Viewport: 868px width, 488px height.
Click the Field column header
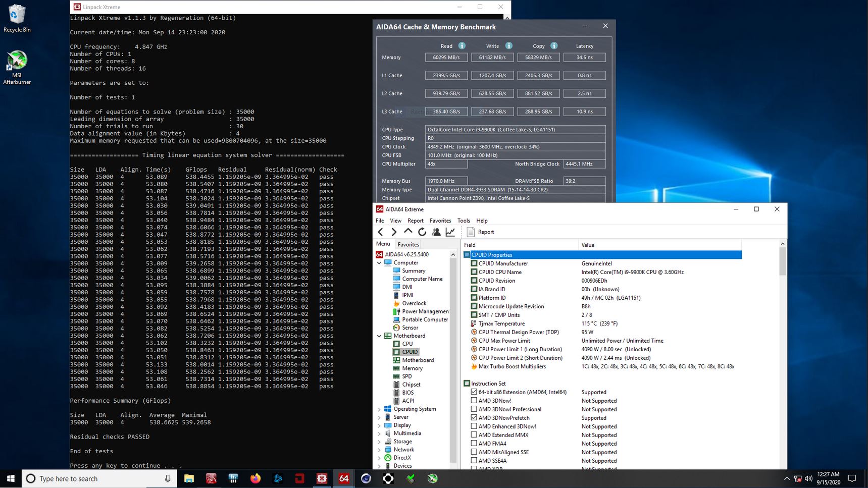[x=520, y=245]
